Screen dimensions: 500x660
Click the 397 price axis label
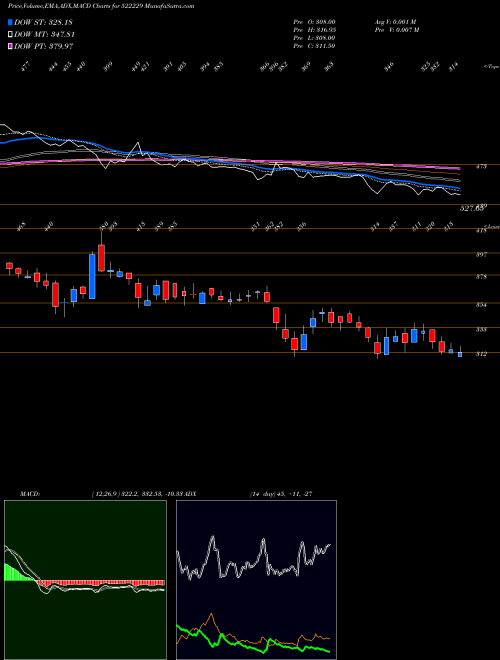pos(481,255)
